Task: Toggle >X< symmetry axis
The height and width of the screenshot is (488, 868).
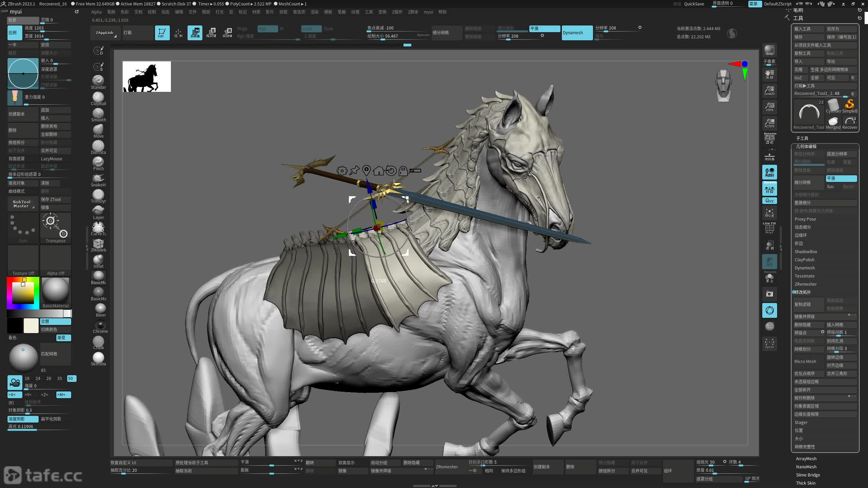Action: [15, 394]
